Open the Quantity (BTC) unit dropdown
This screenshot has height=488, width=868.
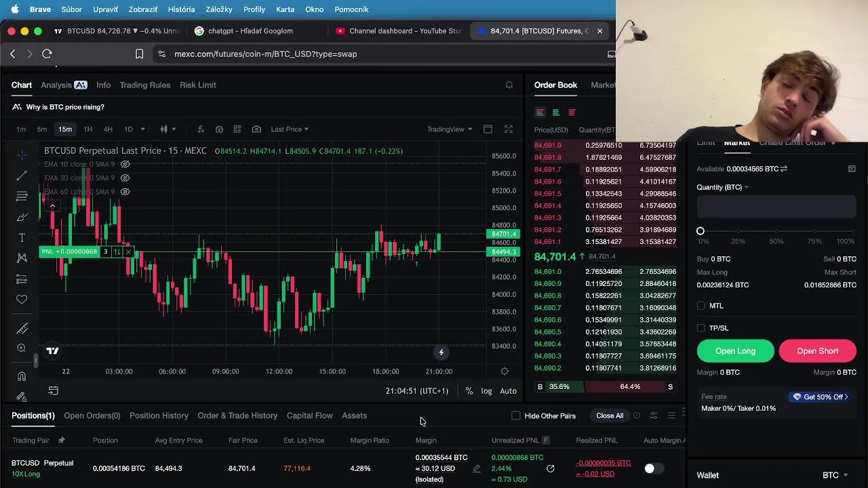[x=722, y=187]
